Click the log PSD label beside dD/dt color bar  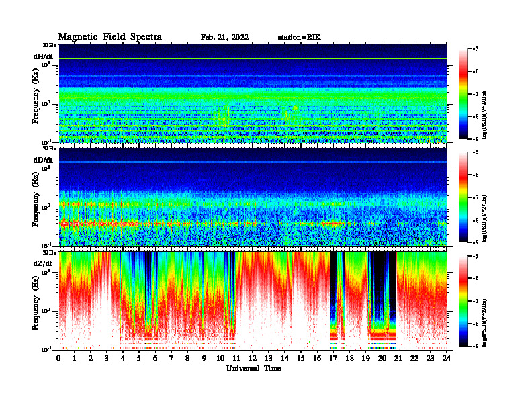click(485, 218)
